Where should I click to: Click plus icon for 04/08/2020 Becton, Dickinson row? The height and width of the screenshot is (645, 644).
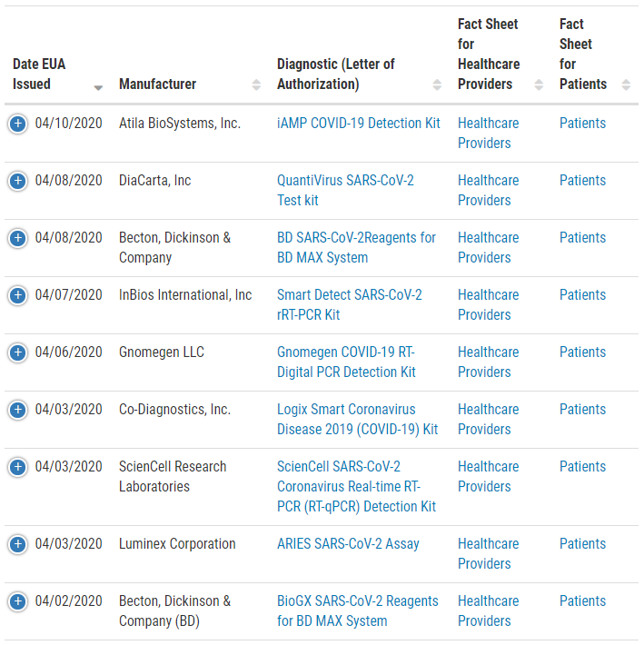[x=17, y=238]
